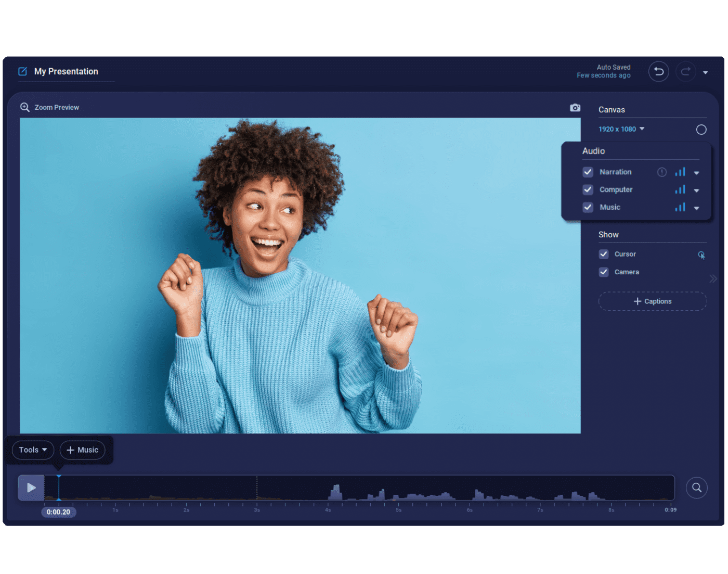Open the dropdown arrow beside redo
The image size is (728, 574).
click(x=705, y=73)
